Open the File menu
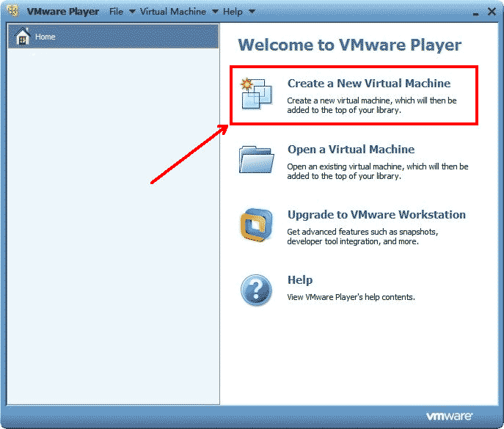Viewport: 504px width, 429px height. pos(116,12)
